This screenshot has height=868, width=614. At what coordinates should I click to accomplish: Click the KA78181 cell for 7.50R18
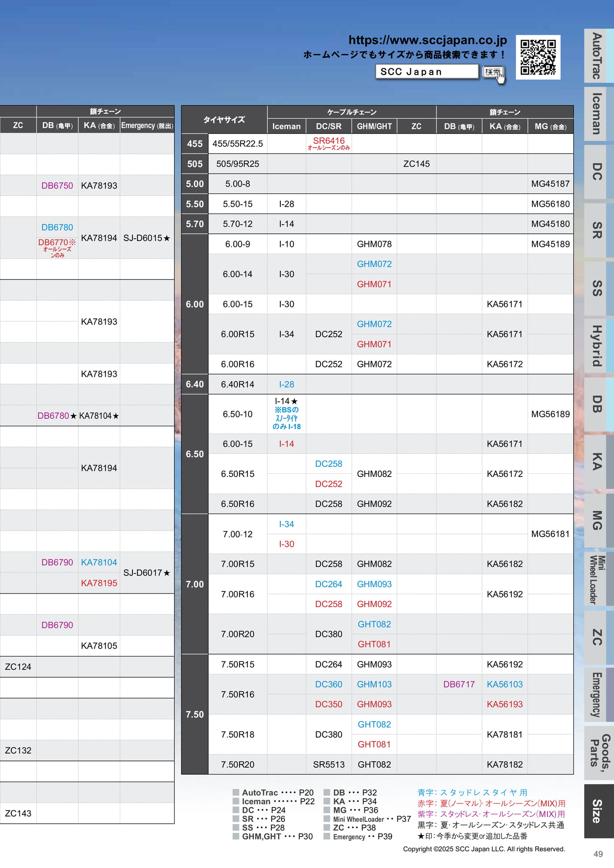505,735
